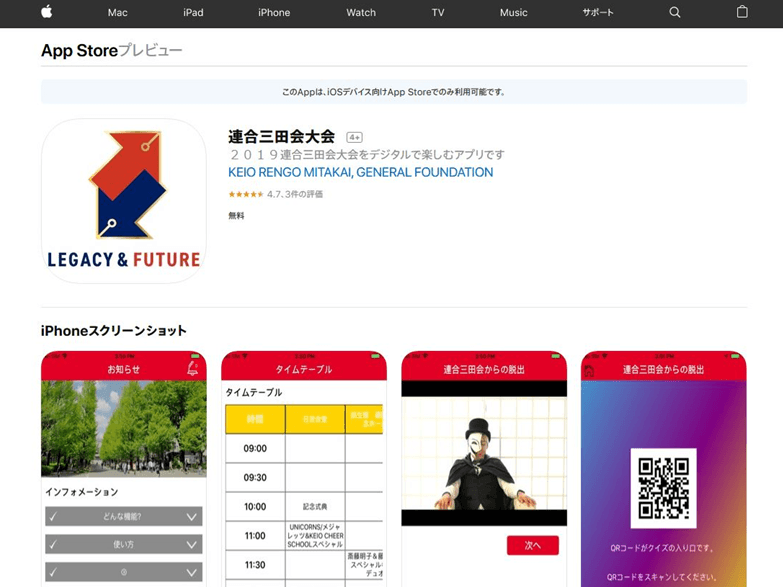Click the 連合三田会大会 app title

point(281,136)
